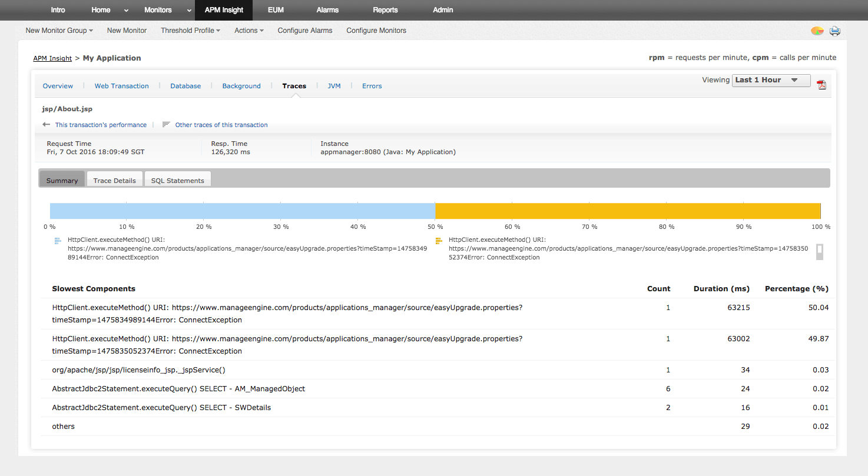Select the Traces tab
The height and width of the screenshot is (476, 868).
(x=294, y=86)
